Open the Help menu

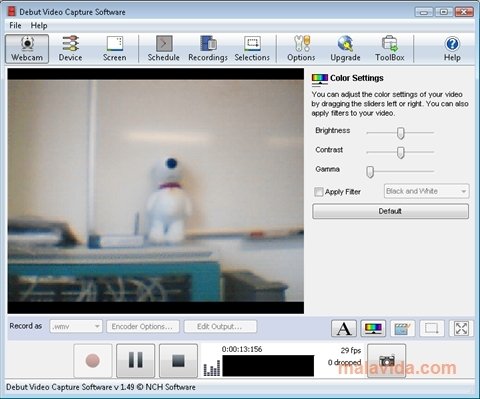(39, 25)
